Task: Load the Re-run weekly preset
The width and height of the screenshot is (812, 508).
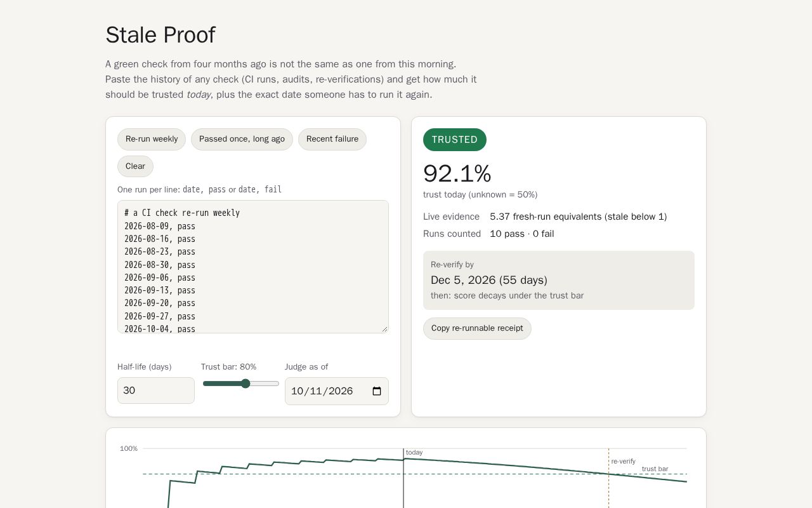Action: (152, 139)
